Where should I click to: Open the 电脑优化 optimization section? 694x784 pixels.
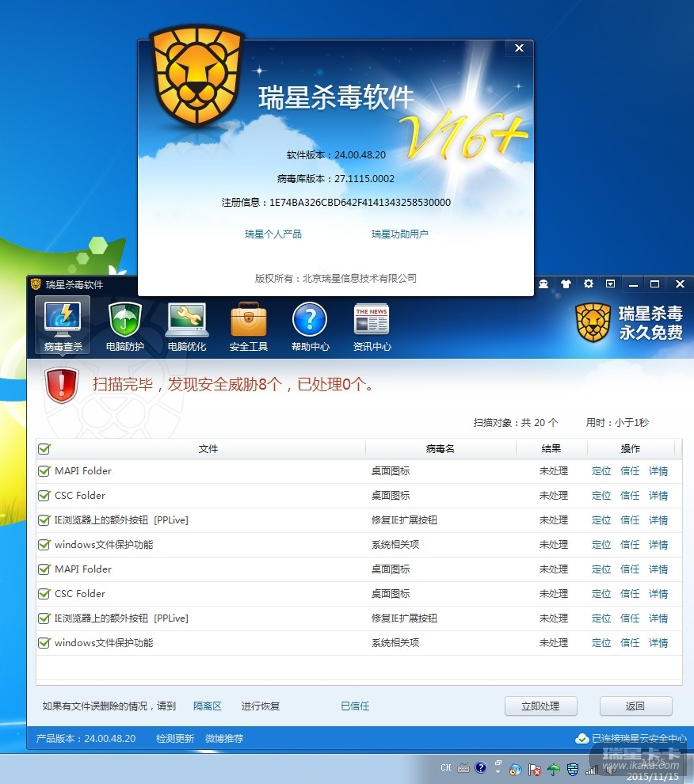[x=187, y=325]
